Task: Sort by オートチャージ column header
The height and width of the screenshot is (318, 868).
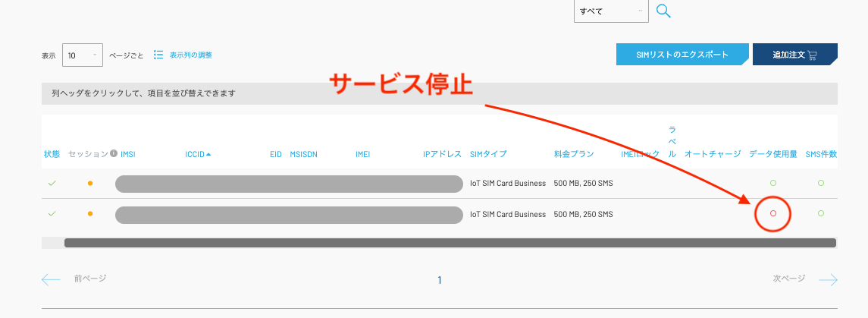Action: [x=713, y=154]
